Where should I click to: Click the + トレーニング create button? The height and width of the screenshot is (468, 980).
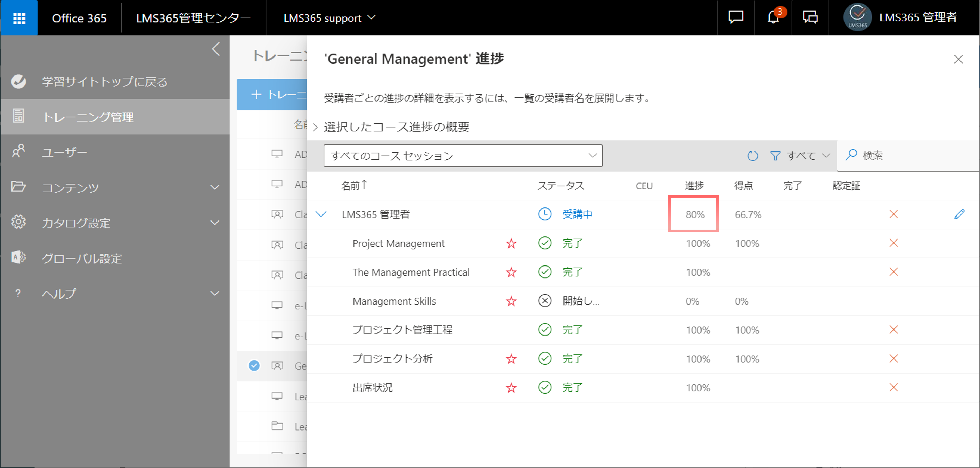[272, 95]
